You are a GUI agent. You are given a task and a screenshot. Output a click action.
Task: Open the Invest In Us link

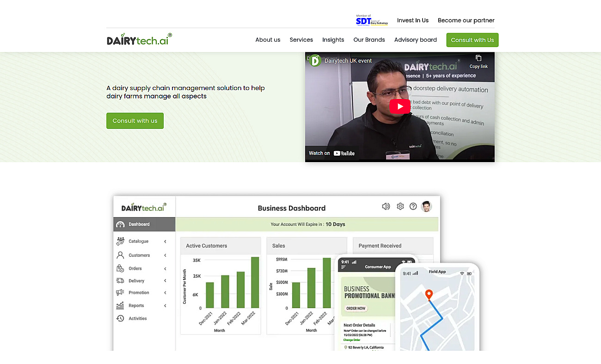(x=413, y=20)
